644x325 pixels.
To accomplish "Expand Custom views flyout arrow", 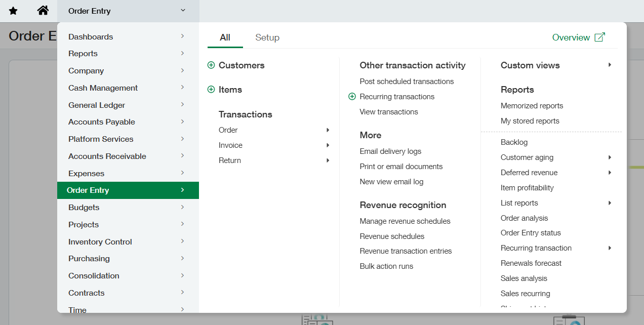I will point(610,65).
